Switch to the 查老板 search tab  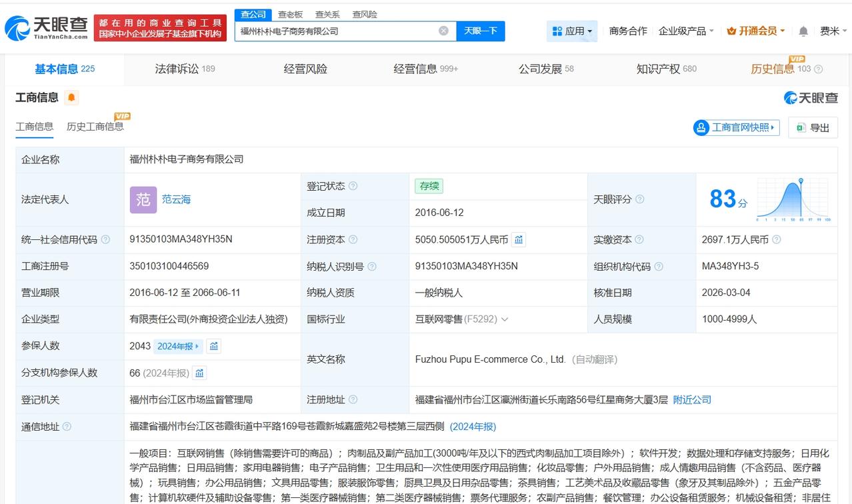click(x=290, y=14)
